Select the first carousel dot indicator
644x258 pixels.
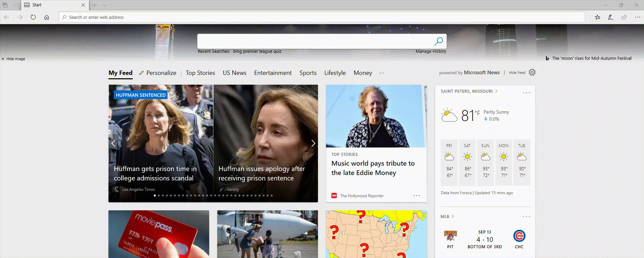click(155, 196)
